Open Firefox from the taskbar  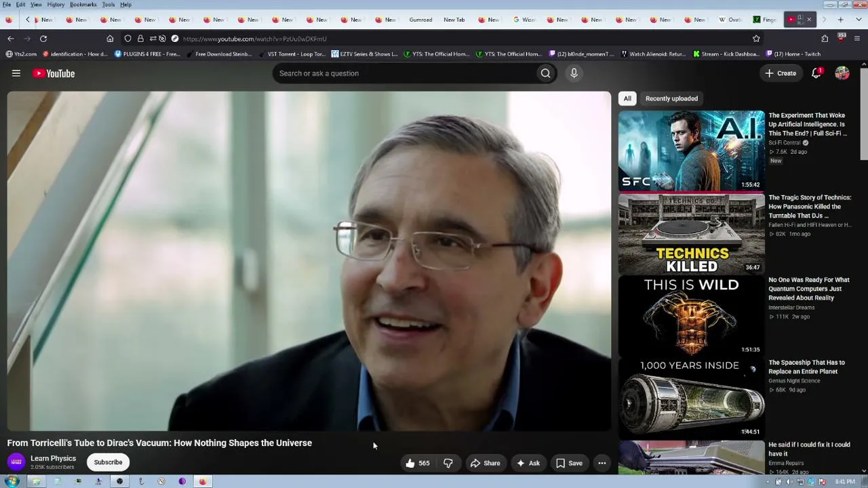coord(202,482)
